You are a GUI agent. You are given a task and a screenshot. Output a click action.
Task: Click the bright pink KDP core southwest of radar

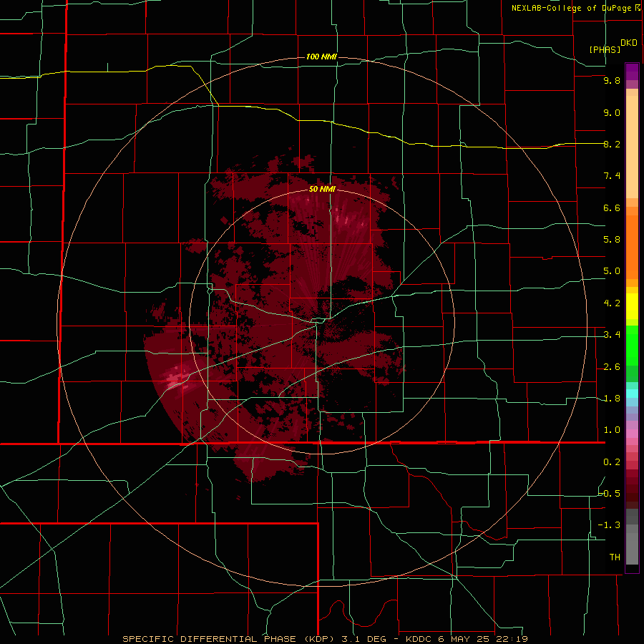tap(176, 378)
